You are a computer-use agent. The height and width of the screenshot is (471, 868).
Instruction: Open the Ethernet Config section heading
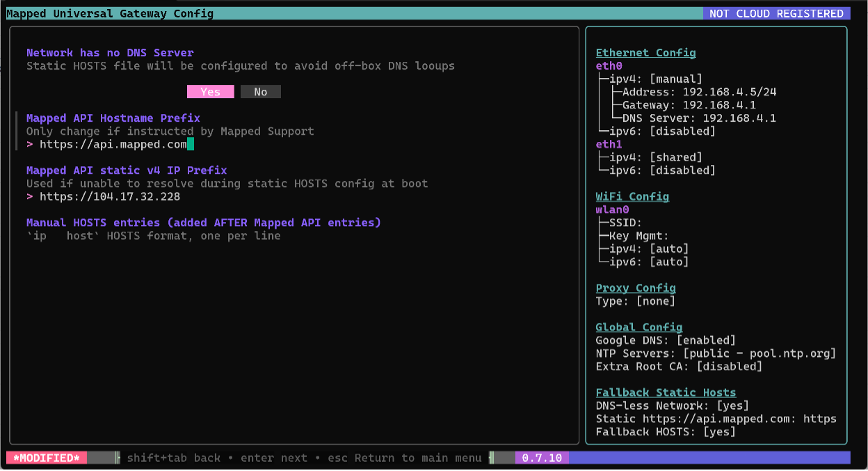point(645,53)
